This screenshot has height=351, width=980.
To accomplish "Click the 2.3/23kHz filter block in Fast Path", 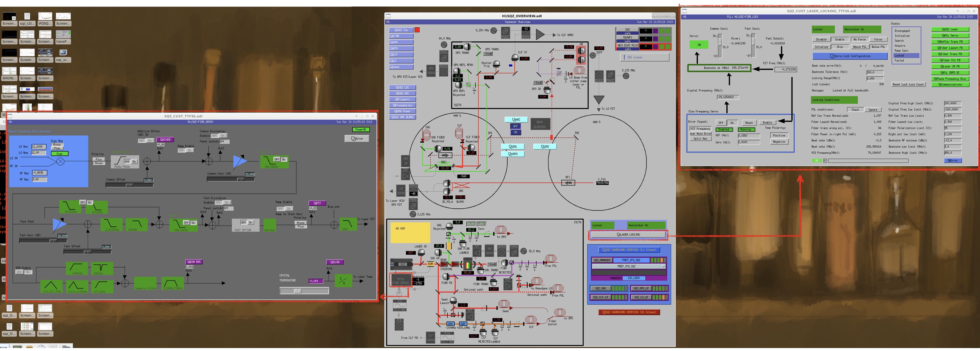I will point(111,225).
